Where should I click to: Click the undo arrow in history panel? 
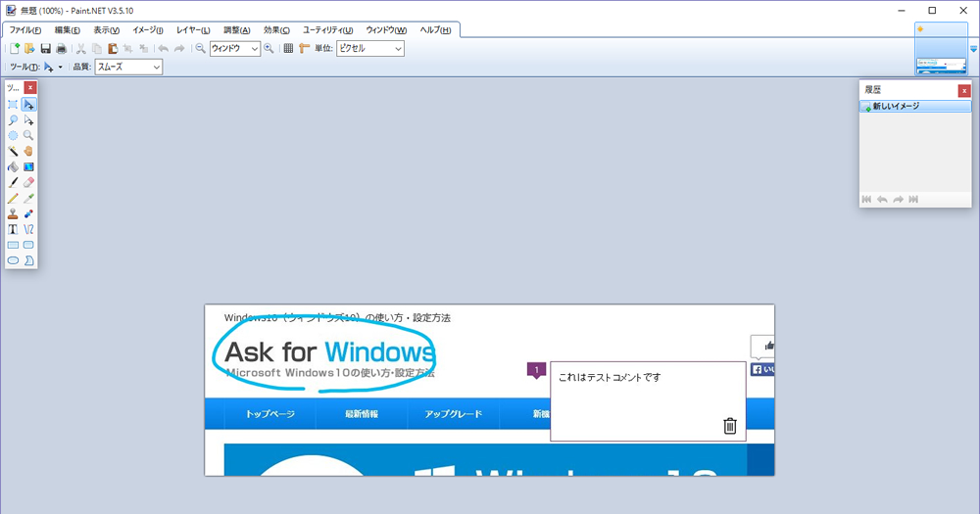coord(882,199)
